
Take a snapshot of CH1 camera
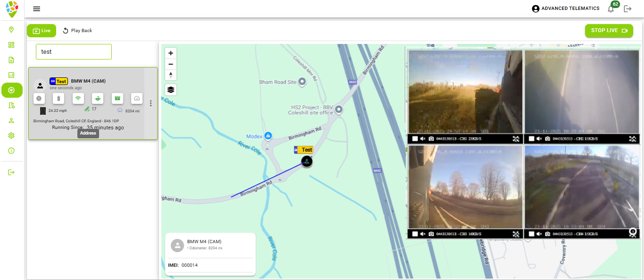tap(431, 139)
